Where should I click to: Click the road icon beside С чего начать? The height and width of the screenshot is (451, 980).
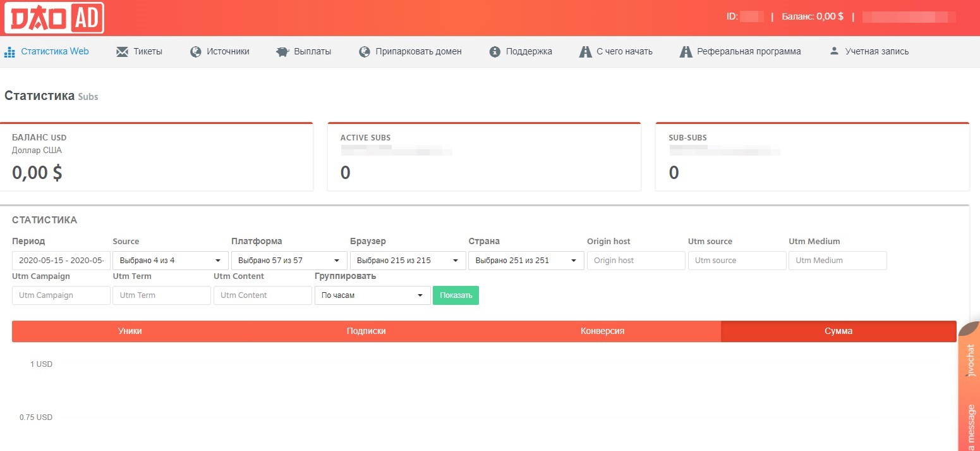point(585,52)
